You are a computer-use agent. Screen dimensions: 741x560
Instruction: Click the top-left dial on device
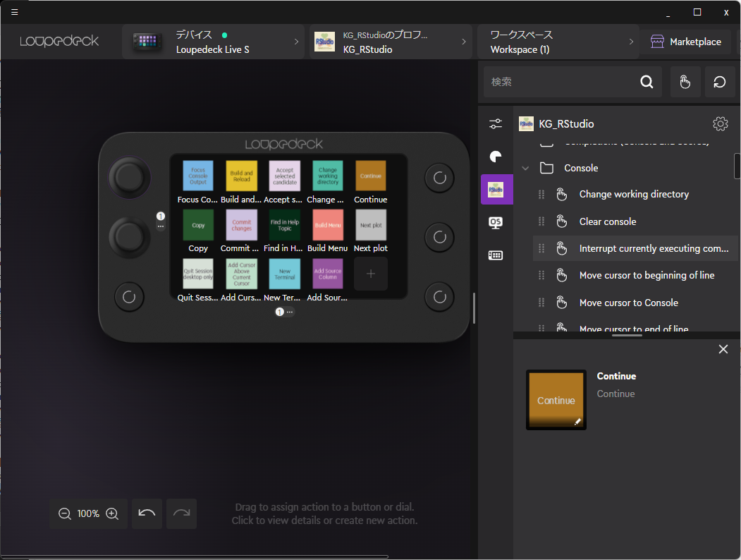point(130,178)
